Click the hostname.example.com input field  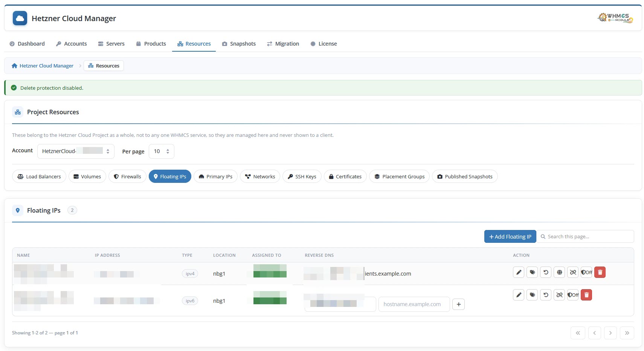click(x=414, y=304)
